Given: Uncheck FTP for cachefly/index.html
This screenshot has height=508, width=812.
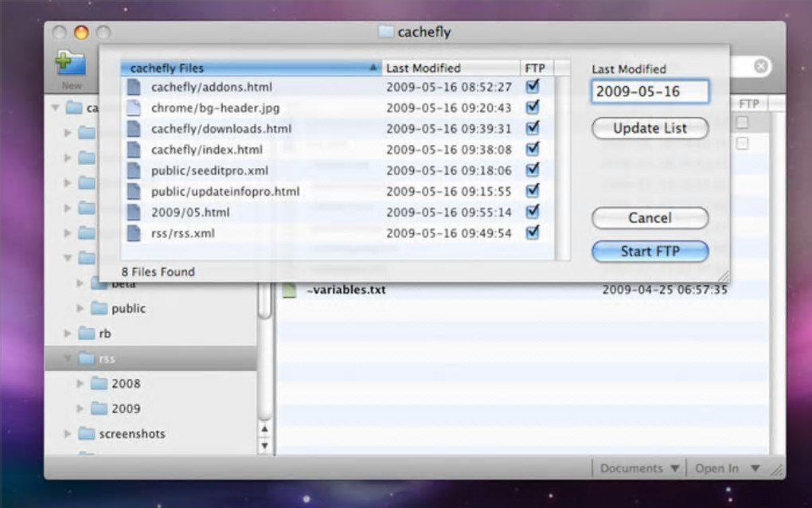Looking at the screenshot, I should [533, 149].
